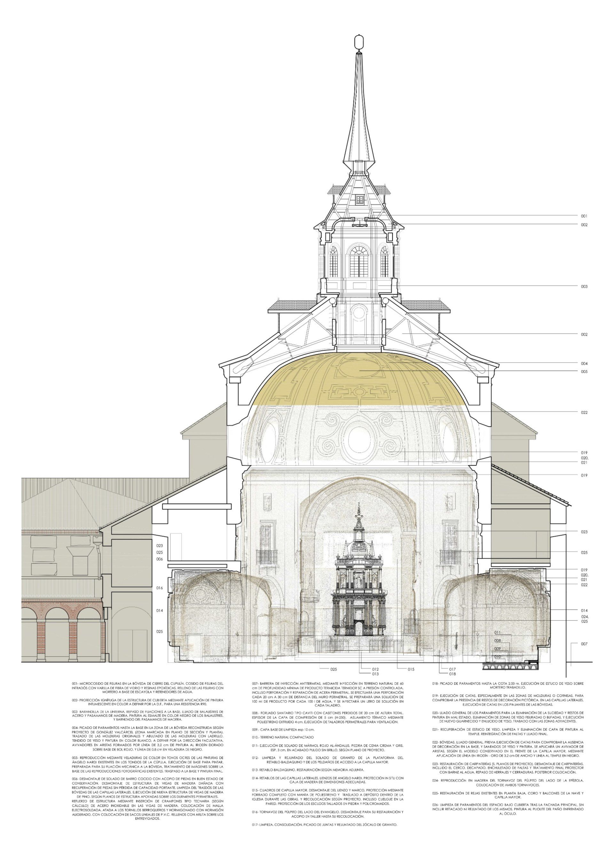
Task: Open legend note 001- MICROCOSIDO DE FISURAS
Action: point(147,688)
